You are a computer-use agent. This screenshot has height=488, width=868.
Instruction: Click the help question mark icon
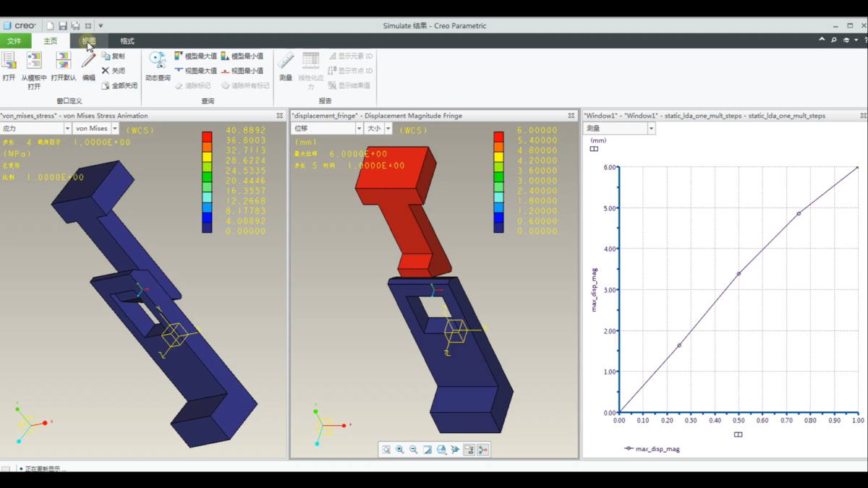pos(864,40)
